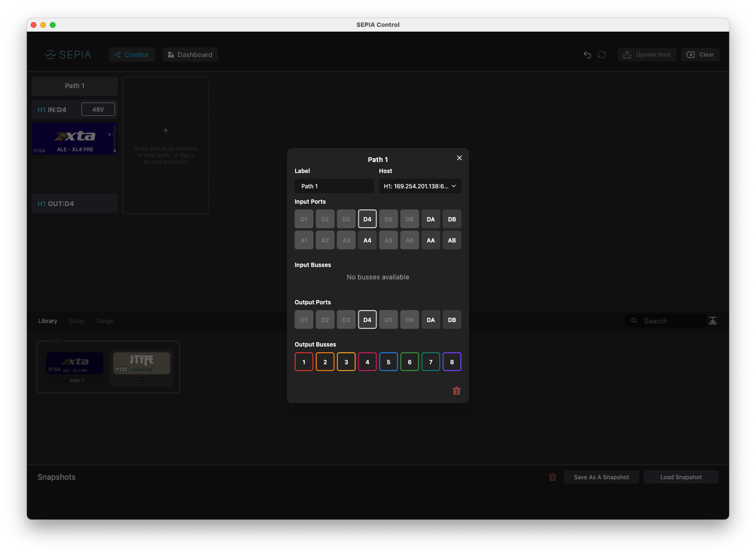
Task: Switch to the Dashboard tab
Action: tap(190, 55)
